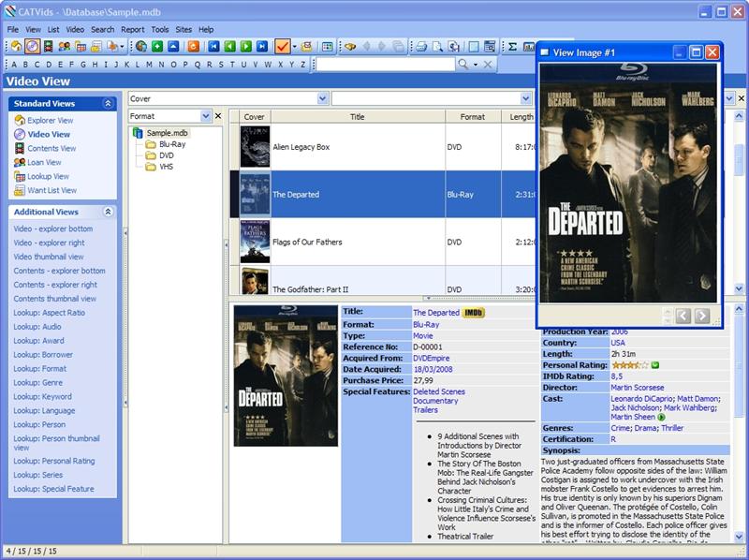Screen dimensions: 749x560
Task: Open dropdown arrow next to red checkmark
Action: (x=294, y=46)
